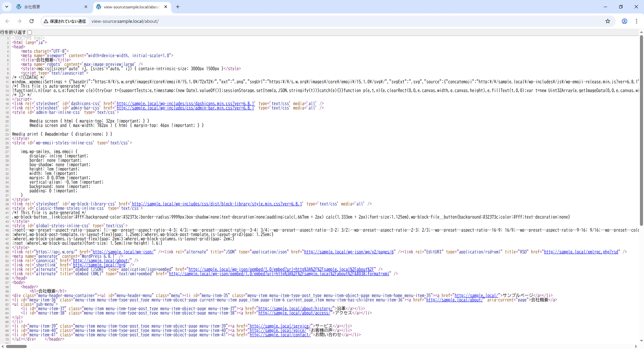Open the wp-json/wp/v2/pages/6 link
This screenshot has height=349, width=644.
tap(349, 252)
